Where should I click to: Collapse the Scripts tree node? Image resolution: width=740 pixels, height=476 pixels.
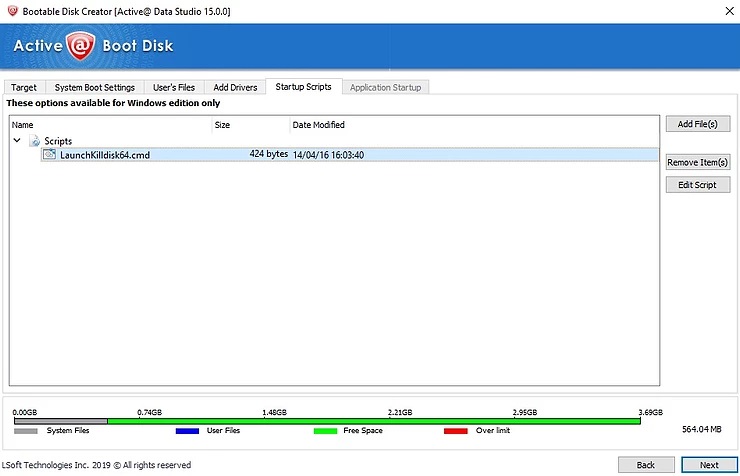[17, 141]
